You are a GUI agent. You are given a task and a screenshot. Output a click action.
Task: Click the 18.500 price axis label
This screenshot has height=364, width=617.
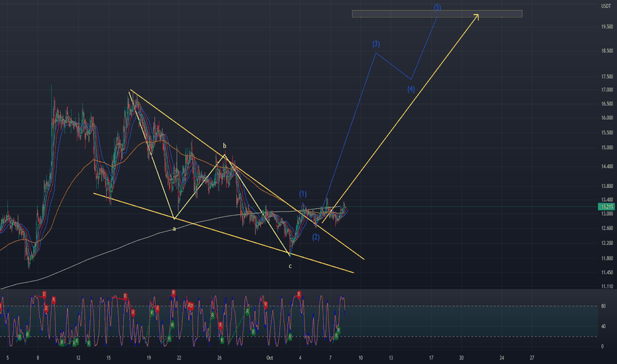[x=607, y=51]
